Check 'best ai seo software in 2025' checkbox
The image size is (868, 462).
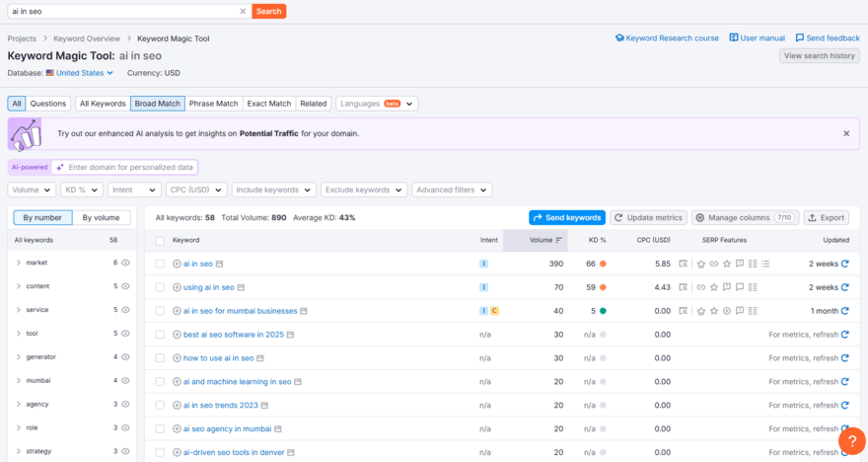coord(160,335)
